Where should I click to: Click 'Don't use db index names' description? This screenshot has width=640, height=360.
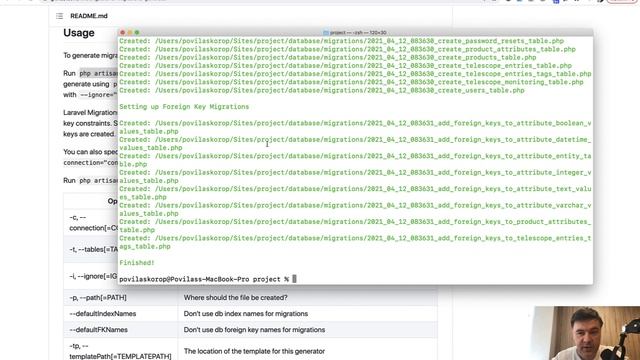coord(307,313)
